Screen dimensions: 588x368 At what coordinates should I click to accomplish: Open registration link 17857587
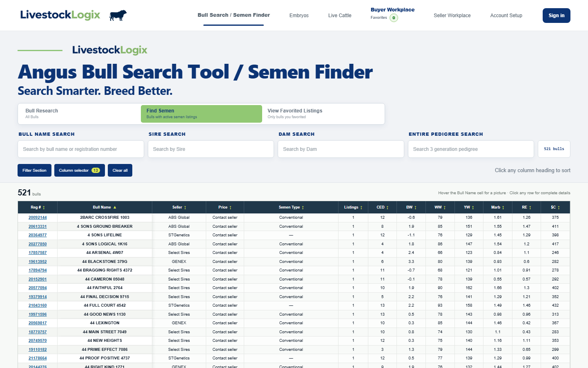point(38,253)
